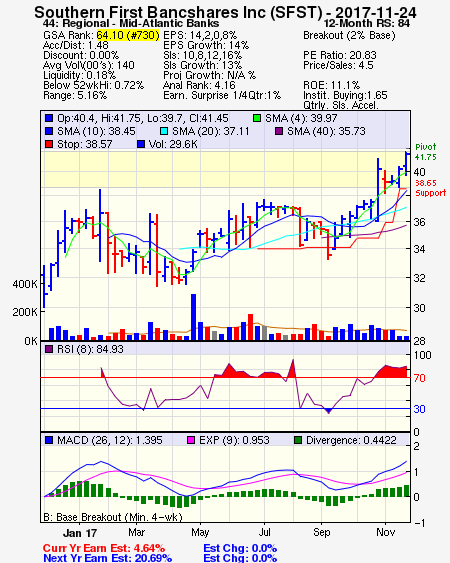Click the green Pivot 41.75 label
450x563 pixels.
[x=426, y=152]
